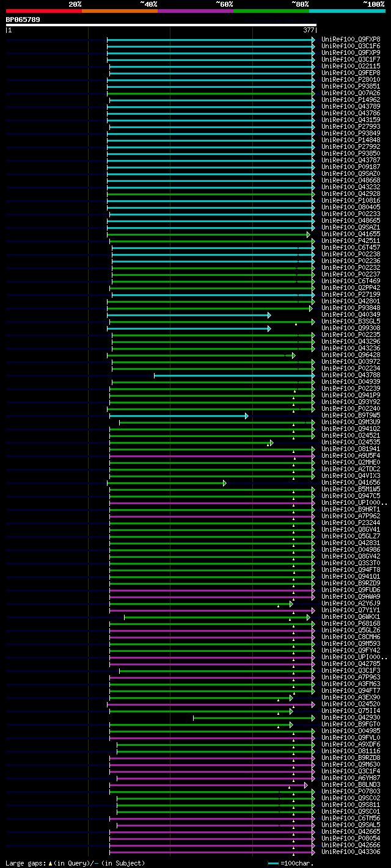
Task: Select the UniRef100_Q9M3U9 label
Action: pos(351,422)
